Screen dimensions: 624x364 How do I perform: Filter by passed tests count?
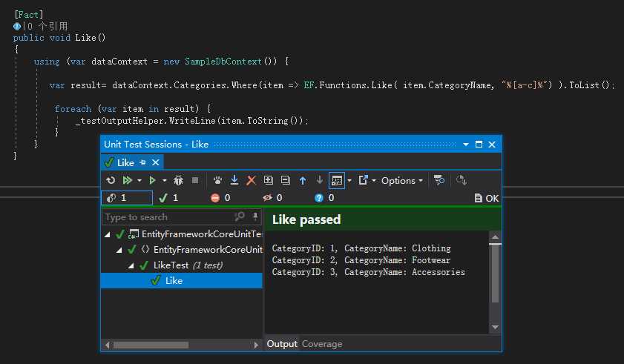point(168,198)
